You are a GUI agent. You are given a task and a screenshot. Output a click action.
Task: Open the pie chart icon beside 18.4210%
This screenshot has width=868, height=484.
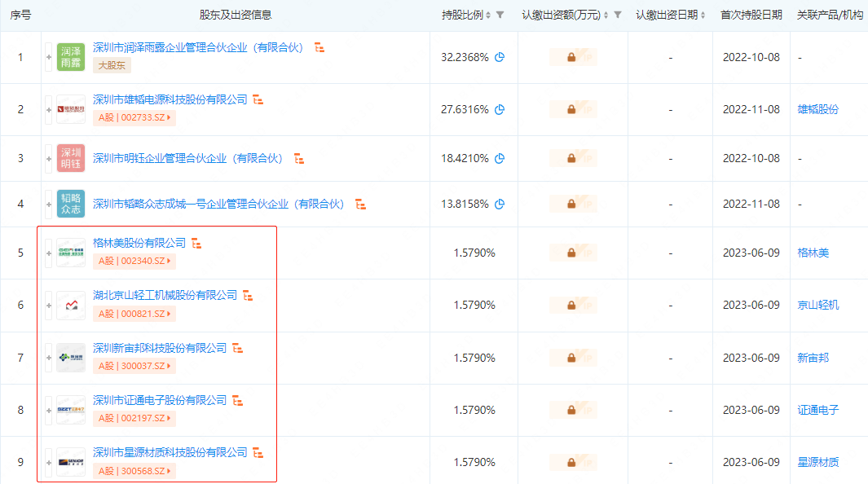[x=498, y=158]
